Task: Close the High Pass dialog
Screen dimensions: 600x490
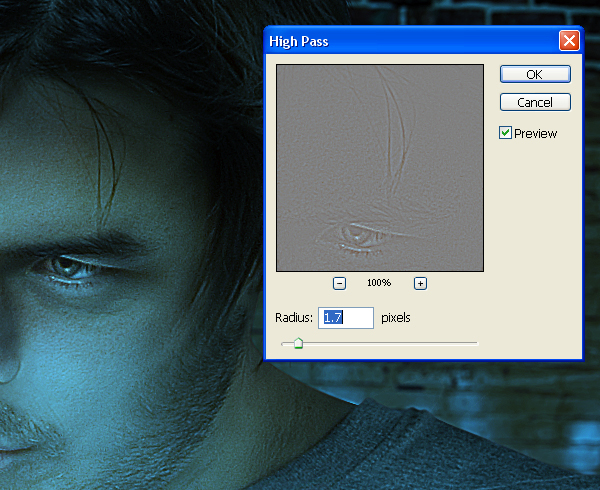Action: click(569, 41)
